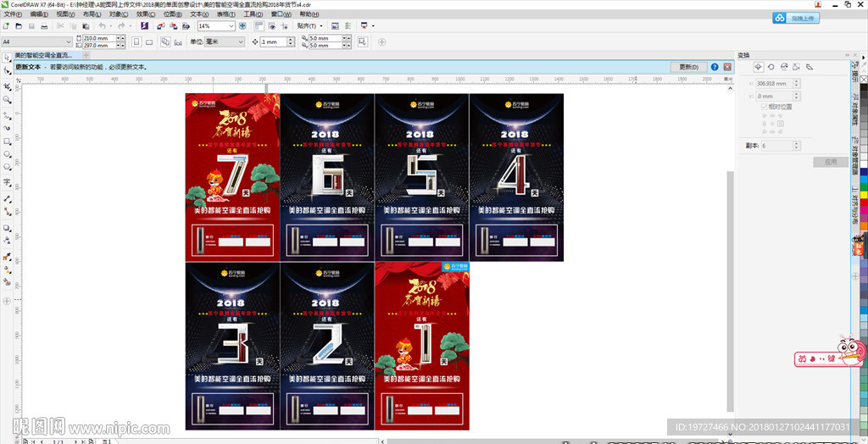This screenshot has width=868, height=444.
Task: Select the Artistic Media tool
Action: [7, 128]
